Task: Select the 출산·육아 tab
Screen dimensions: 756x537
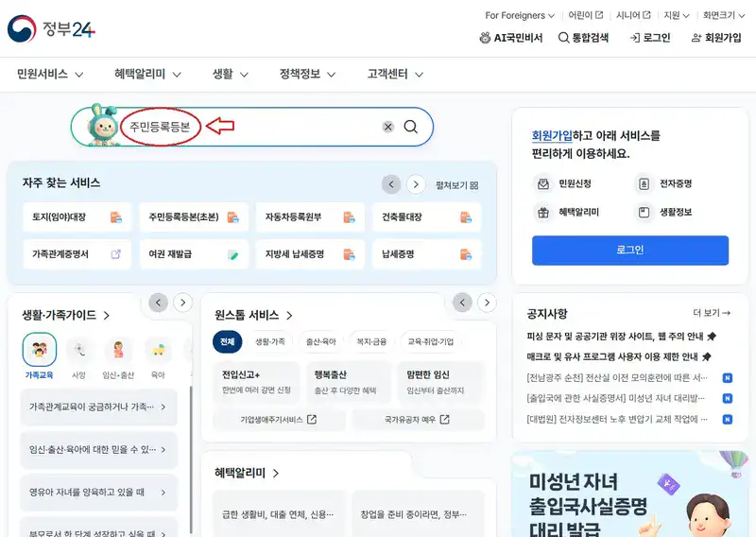Action: (320, 341)
